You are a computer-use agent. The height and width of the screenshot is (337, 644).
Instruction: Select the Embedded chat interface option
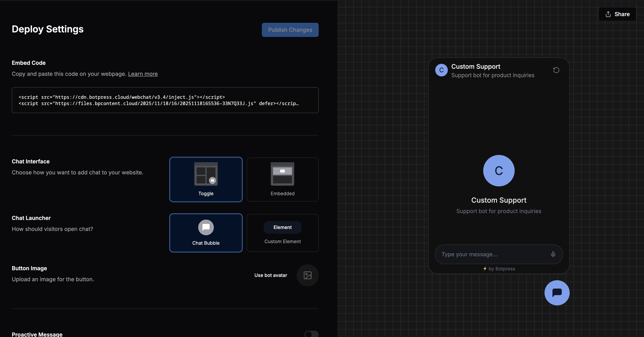tap(282, 179)
